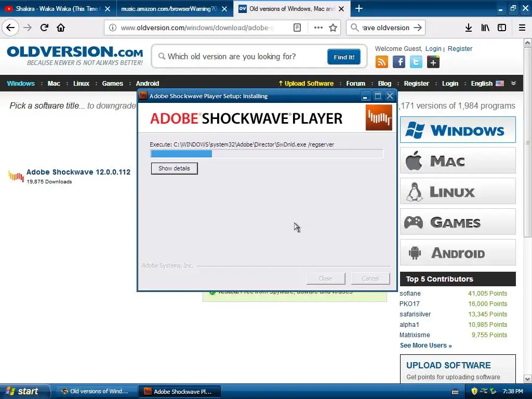The image size is (532, 399).
Task: Open Mac in navigation bar
Action: [54, 83]
